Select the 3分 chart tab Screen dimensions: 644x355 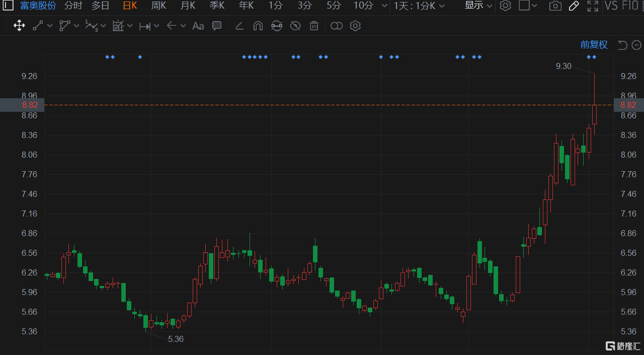304,6
